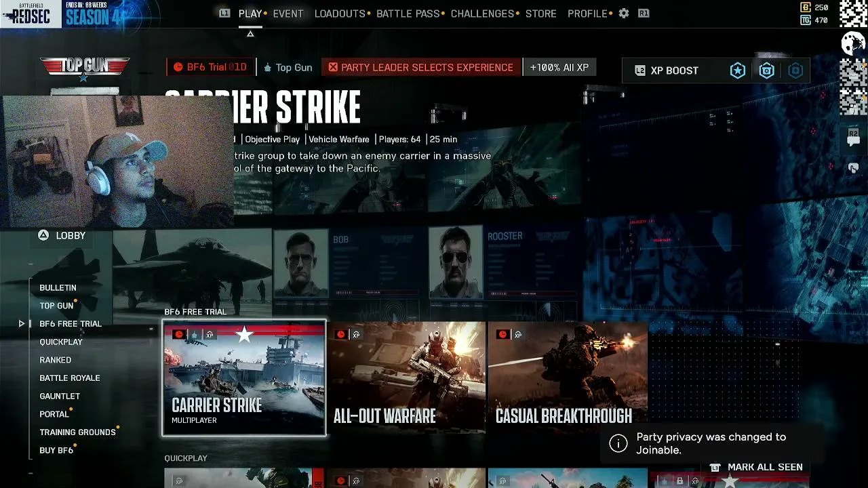Select Top Gun in the sidebar
868x488 pixels.
coord(56,306)
